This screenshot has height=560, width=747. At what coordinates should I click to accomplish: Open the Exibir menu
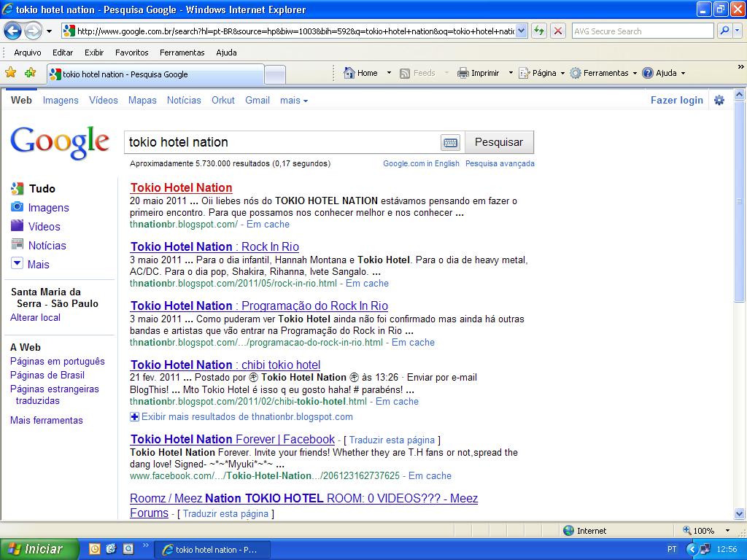[94, 52]
